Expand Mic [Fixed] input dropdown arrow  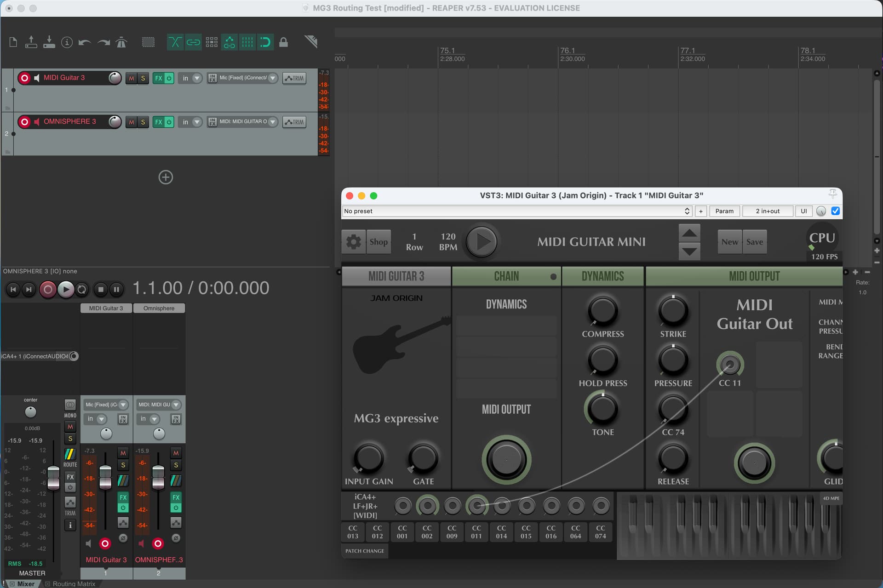[x=273, y=78]
